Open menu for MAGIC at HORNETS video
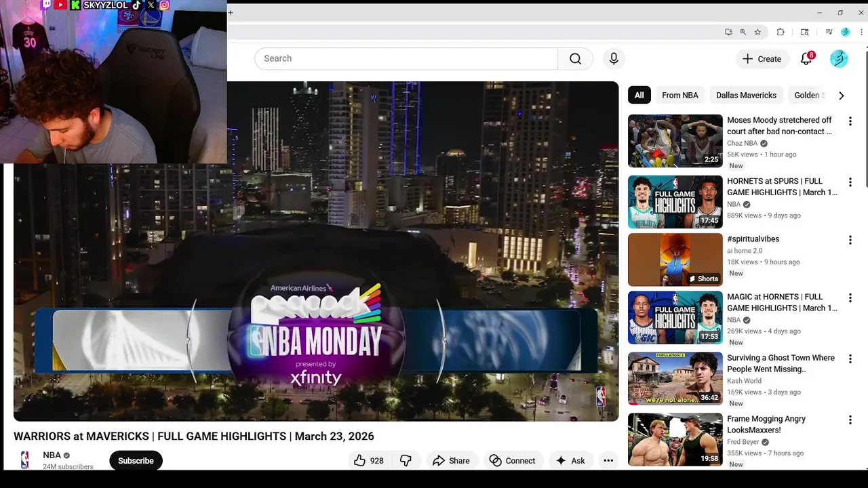Image resolution: width=868 pixels, height=488 pixels. tap(850, 298)
